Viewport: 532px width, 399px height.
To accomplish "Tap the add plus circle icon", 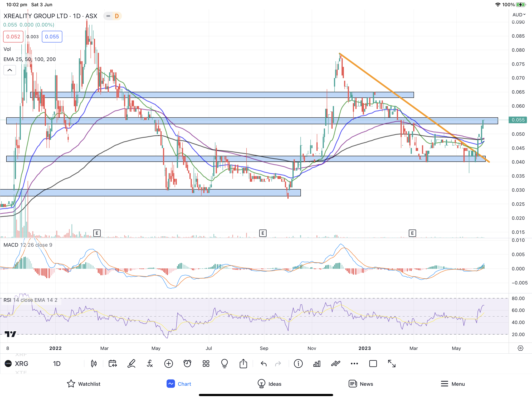I will click(169, 364).
